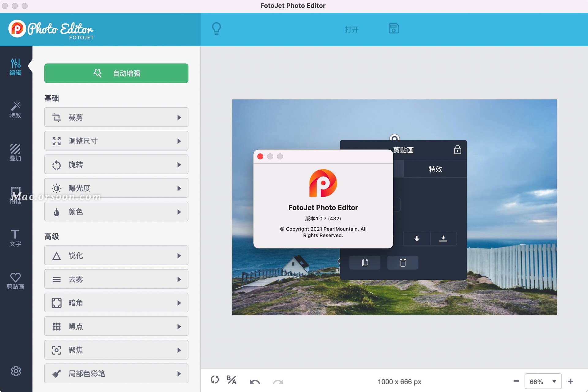Open settings gear in sidebar
The height and width of the screenshot is (392, 588).
click(16, 371)
